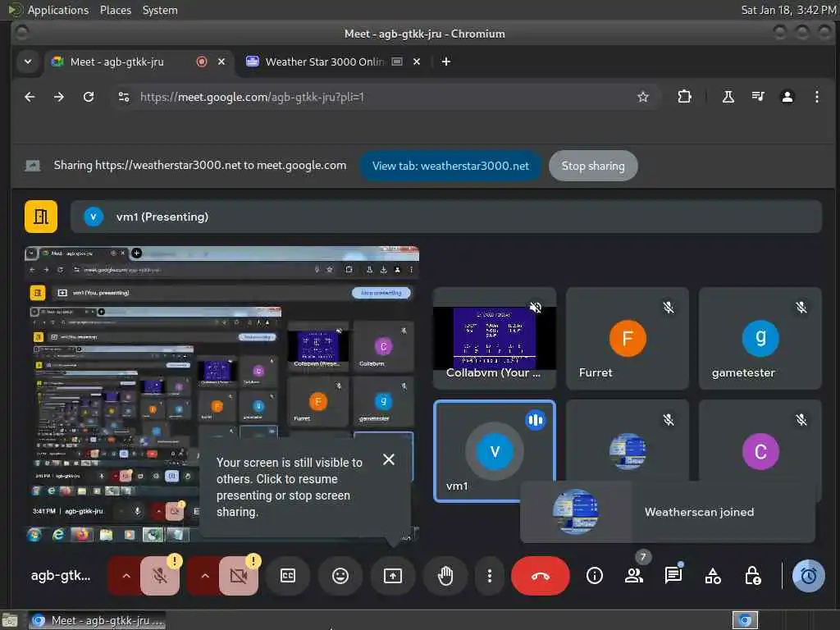Click the yellow companion mode door icon

click(x=41, y=217)
